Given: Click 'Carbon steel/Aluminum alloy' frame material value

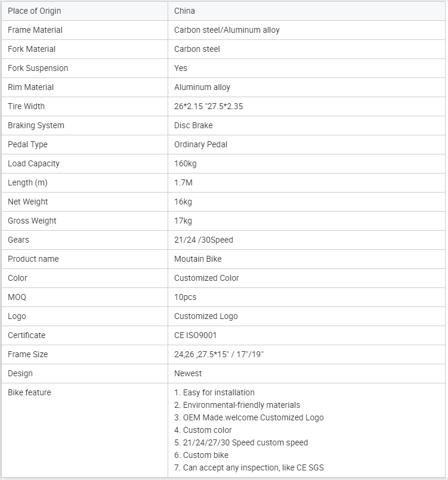Looking at the screenshot, I should coord(227,30).
